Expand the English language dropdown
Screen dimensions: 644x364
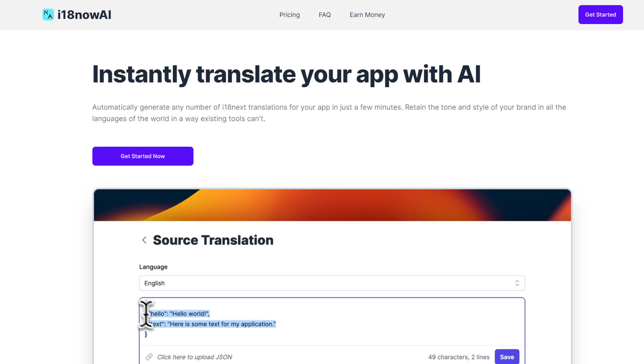click(x=332, y=283)
